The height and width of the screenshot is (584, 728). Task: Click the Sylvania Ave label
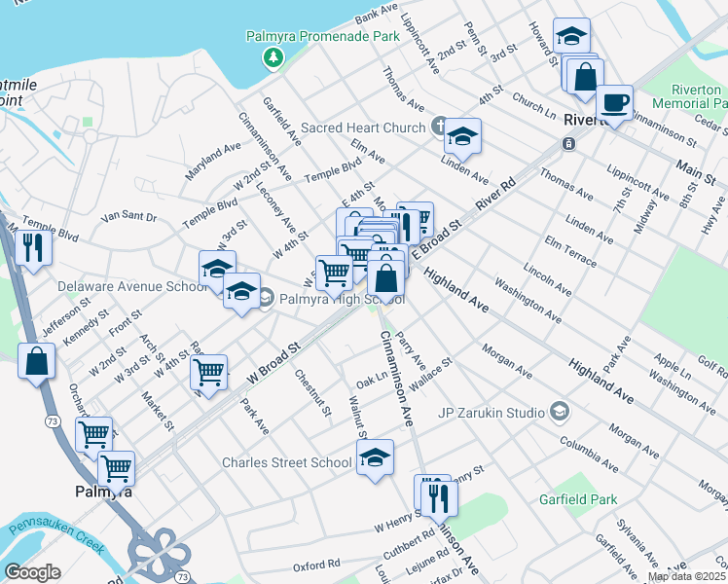tap(637, 544)
